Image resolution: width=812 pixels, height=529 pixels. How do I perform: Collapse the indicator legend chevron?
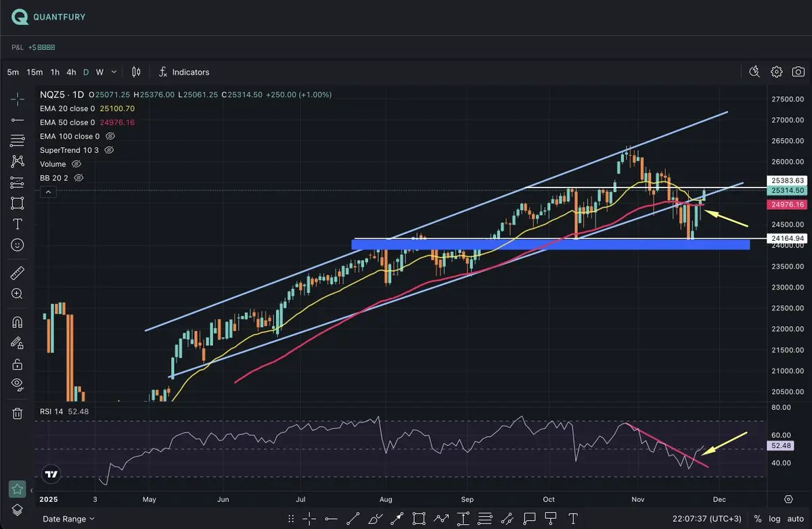(48, 192)
